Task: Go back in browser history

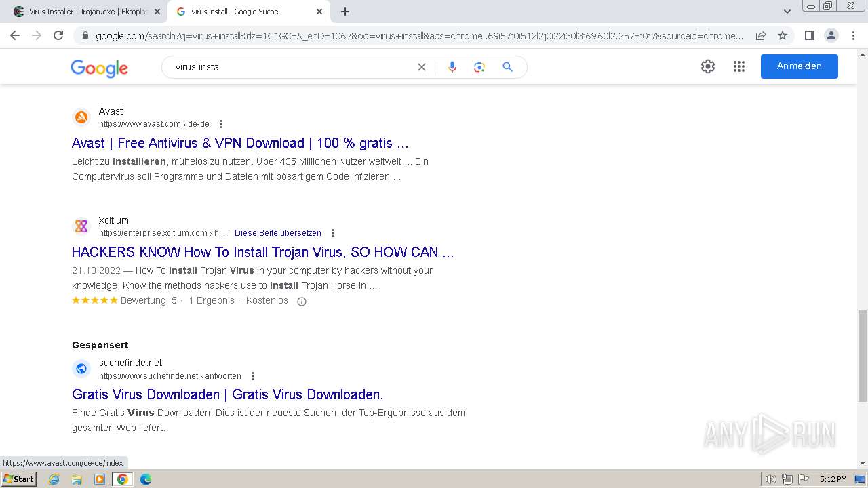Action: pyautogui.click(x=15, y=35)
